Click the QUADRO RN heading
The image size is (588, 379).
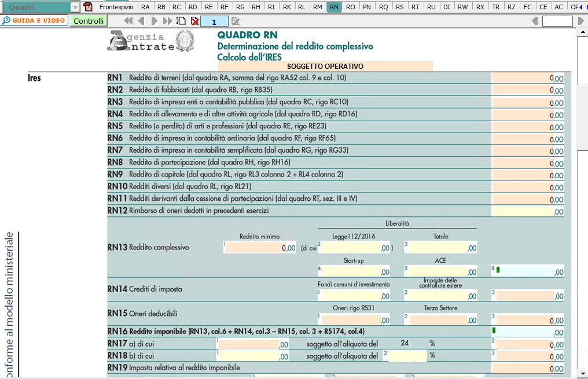pyautogui.click(x=248, y=35)
